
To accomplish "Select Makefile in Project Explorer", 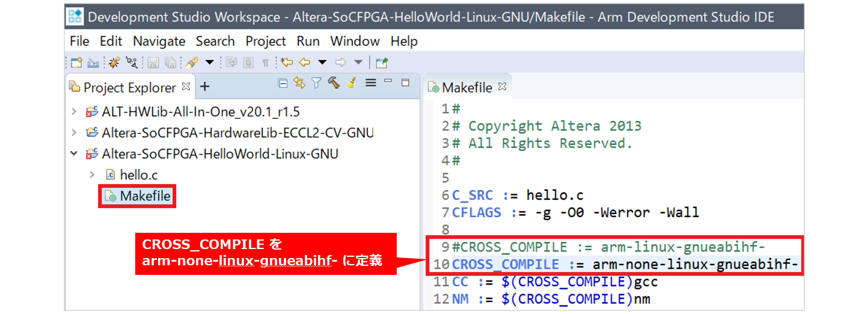I will 145,196.
